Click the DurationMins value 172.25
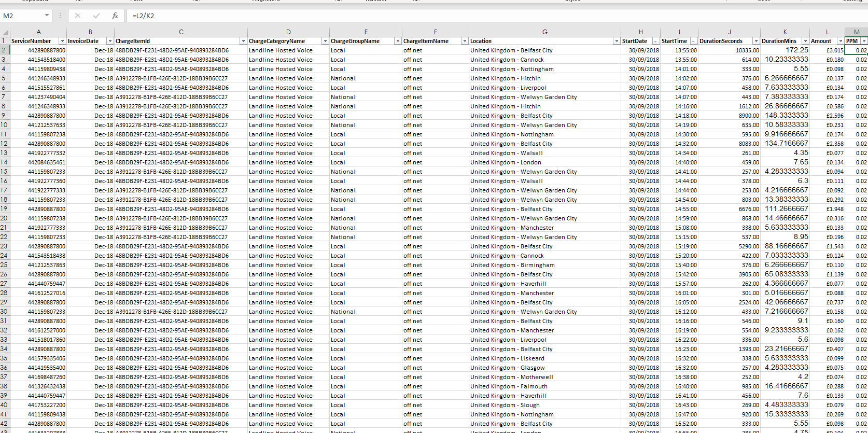Viewport: 868px width, 433px height. pos(785,50)
